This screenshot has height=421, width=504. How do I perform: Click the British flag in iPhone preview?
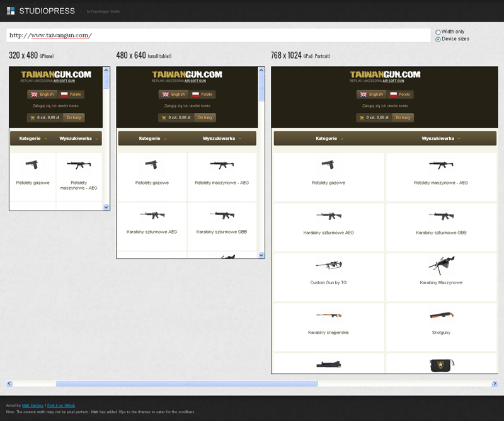pos(33,95)
